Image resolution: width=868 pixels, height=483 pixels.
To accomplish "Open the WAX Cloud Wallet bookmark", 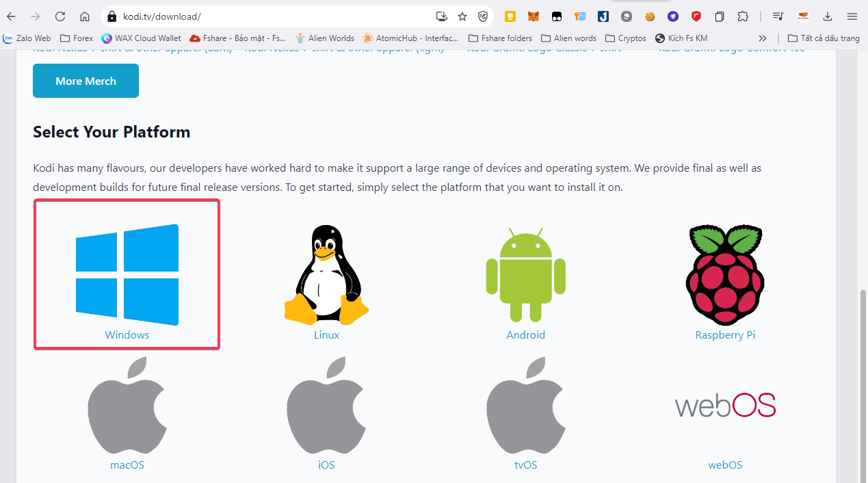I will pyautogui.click(x=141, y=38).
